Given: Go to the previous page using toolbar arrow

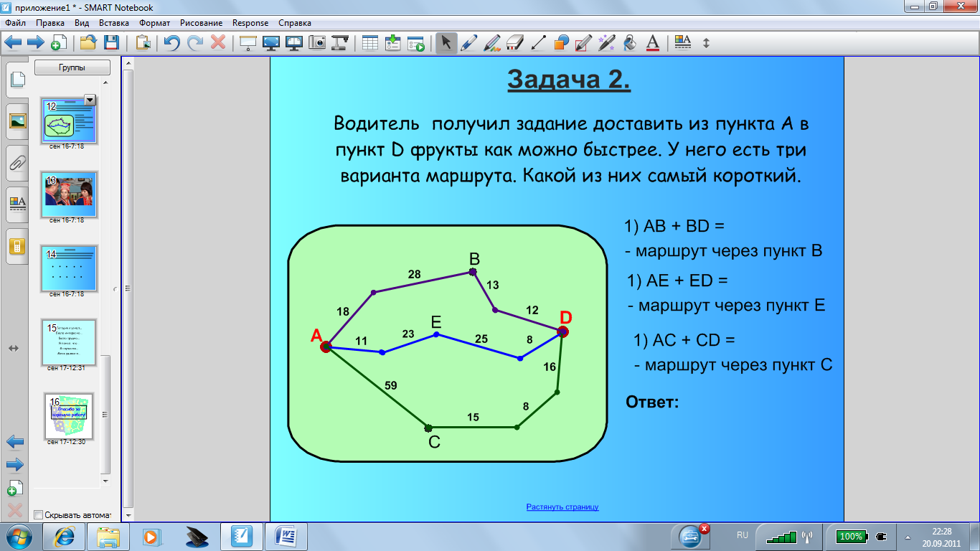Looking at the screenshot, I should (x=13, y=42).
